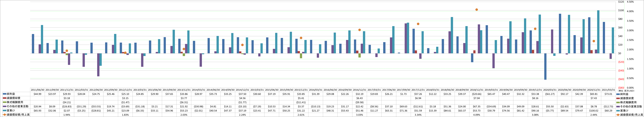Click the orange ratio marker above the 2017/12/31 bars
The image size is (644, 117).
(x=418, y=24)
